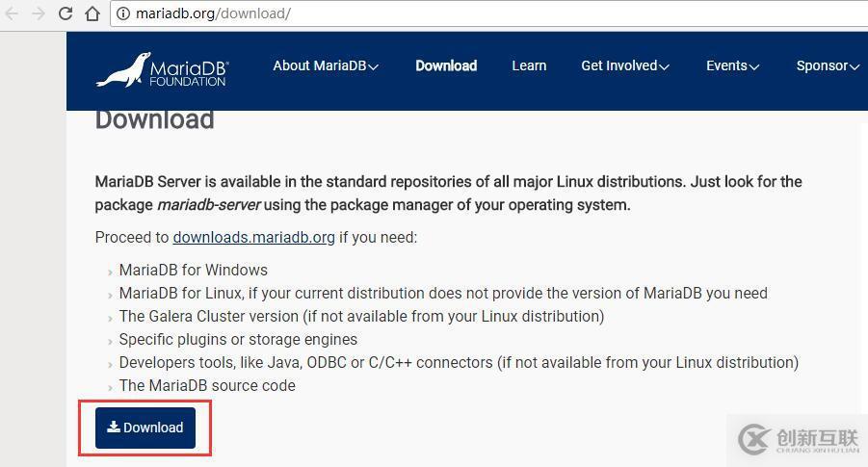Open the Get Involved dropdown

pyautogui.click(x=624, y=65)
